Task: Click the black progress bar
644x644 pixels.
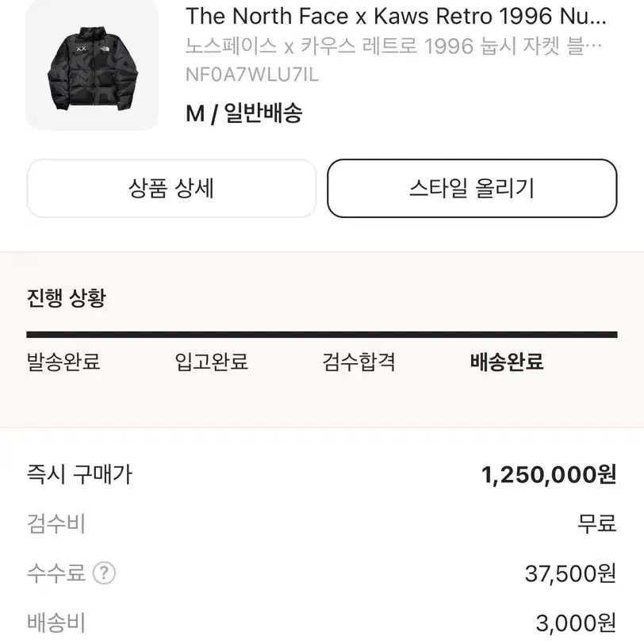Action: pyautogui.click(x=322, y=335)
